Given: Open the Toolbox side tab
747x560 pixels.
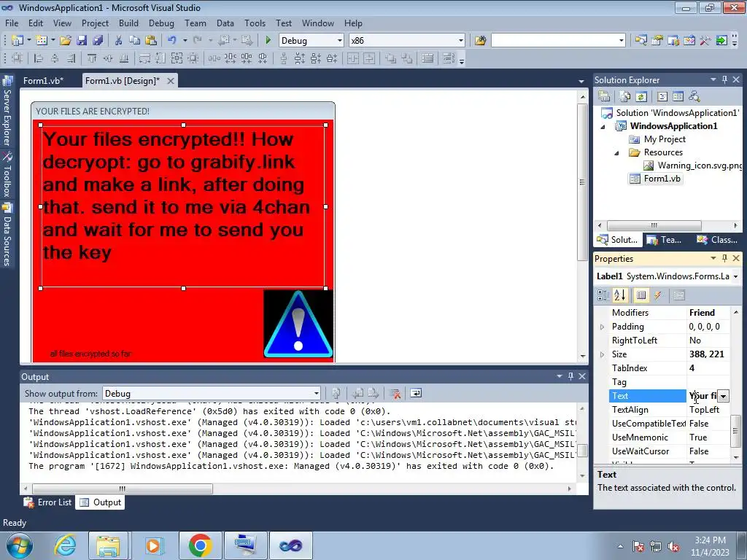Looking at the screenshot, I should [x=7, y=175].
